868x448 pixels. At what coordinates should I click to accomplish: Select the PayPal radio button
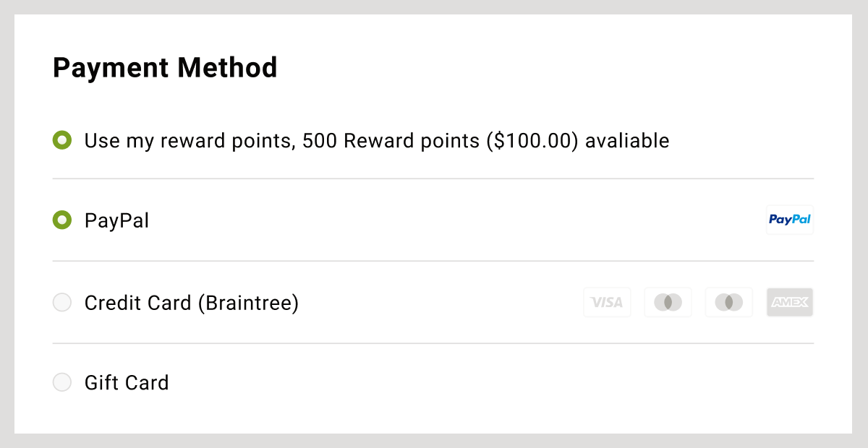(62, 220)
